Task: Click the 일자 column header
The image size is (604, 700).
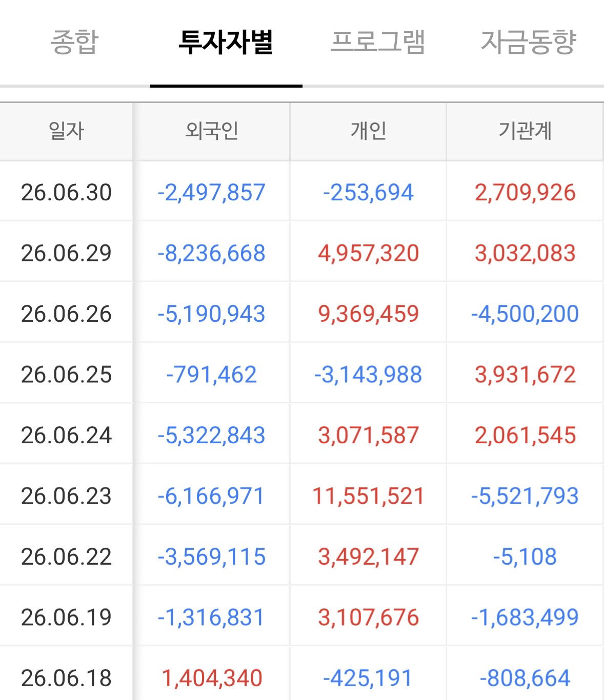Action: 66,131
